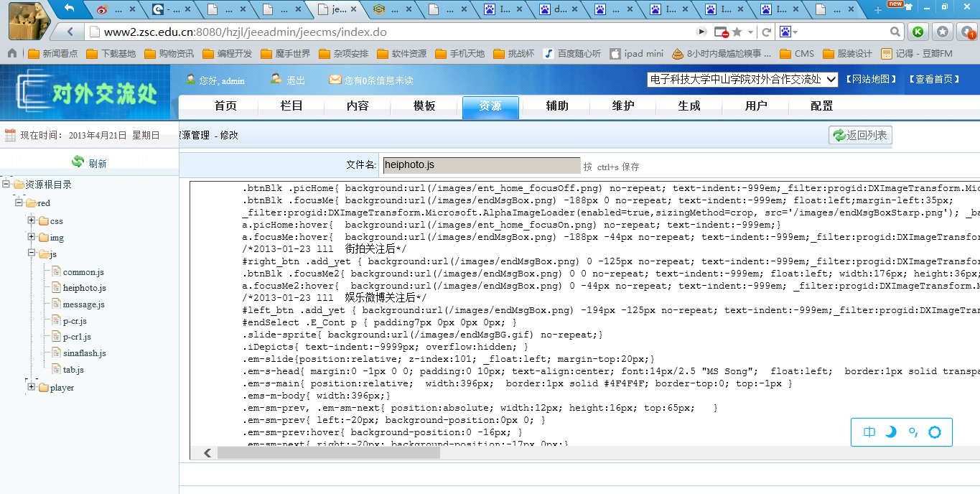Click the envelope unread messages icon
This screenshot has width=980, height=494.
tap(335, 80)
